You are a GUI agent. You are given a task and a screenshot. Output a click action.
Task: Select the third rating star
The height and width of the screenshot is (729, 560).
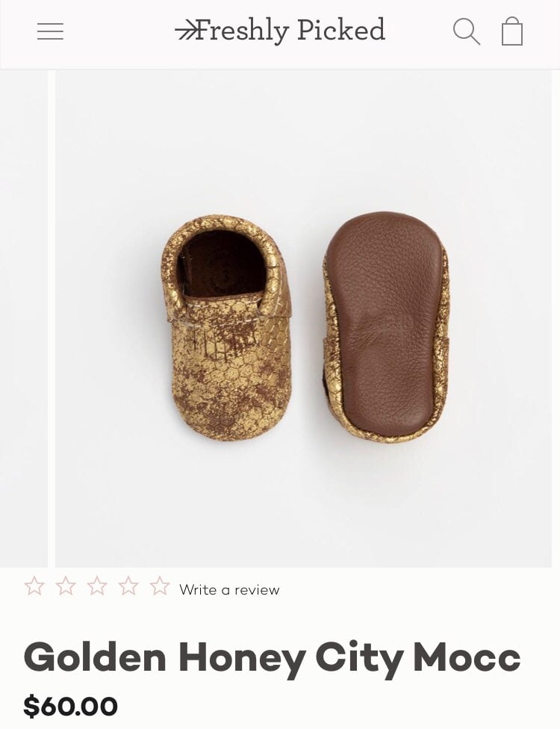97,586
